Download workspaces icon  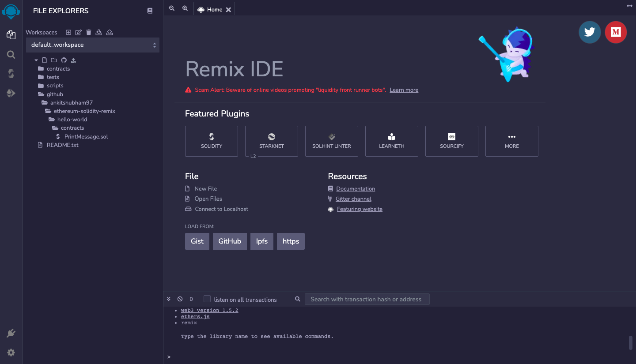[99, 32]
